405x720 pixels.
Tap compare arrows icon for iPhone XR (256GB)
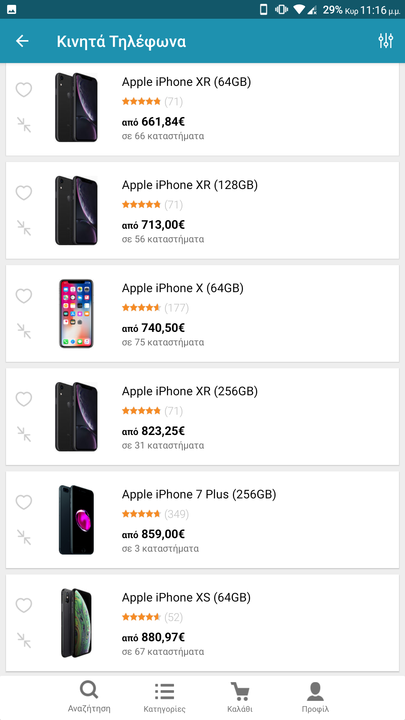tap(24, 434)
